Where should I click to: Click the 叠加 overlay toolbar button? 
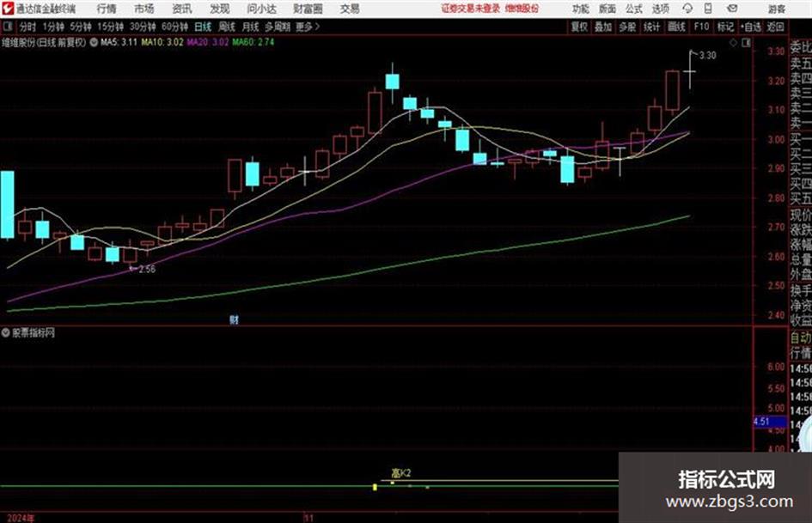click(x=603, y=27)
